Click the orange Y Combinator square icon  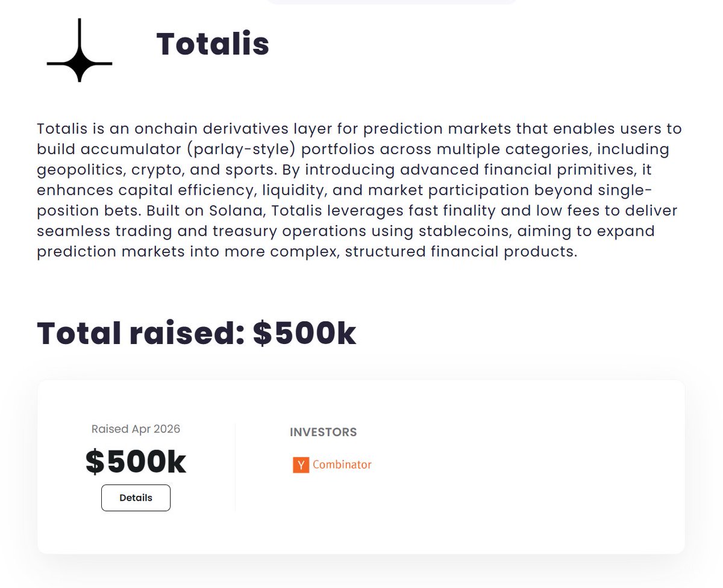(x=301, y=464)
